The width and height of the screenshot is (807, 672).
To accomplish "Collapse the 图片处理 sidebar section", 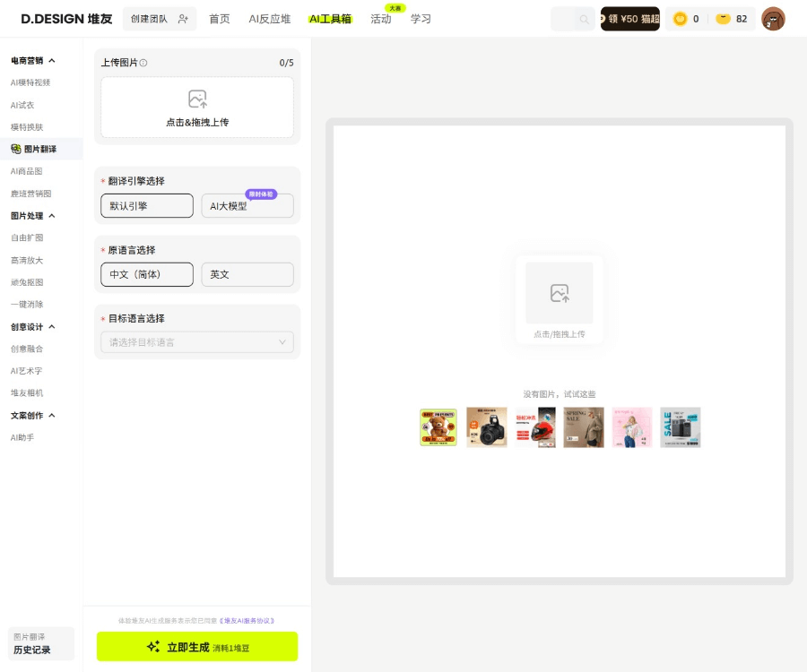I will pos(51,216).
